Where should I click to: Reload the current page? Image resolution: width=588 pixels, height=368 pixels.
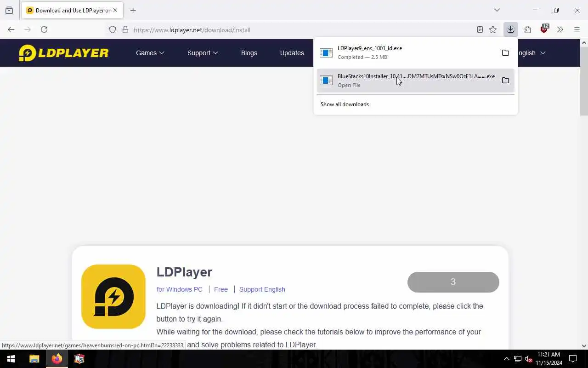pos(44,29)
